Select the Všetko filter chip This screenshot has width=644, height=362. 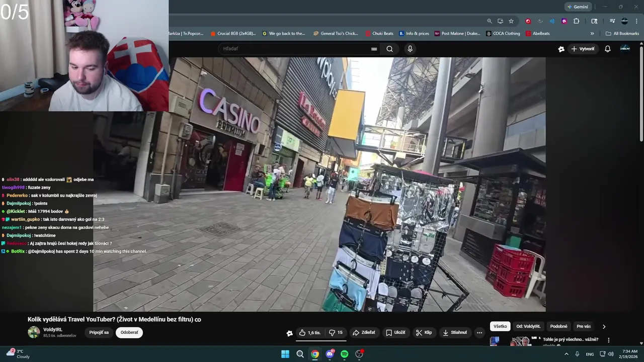coord(500,326)
